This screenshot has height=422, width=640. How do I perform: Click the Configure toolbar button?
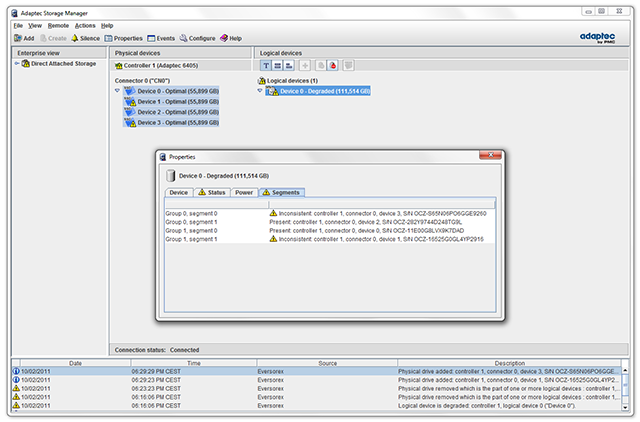coord(198,38)
